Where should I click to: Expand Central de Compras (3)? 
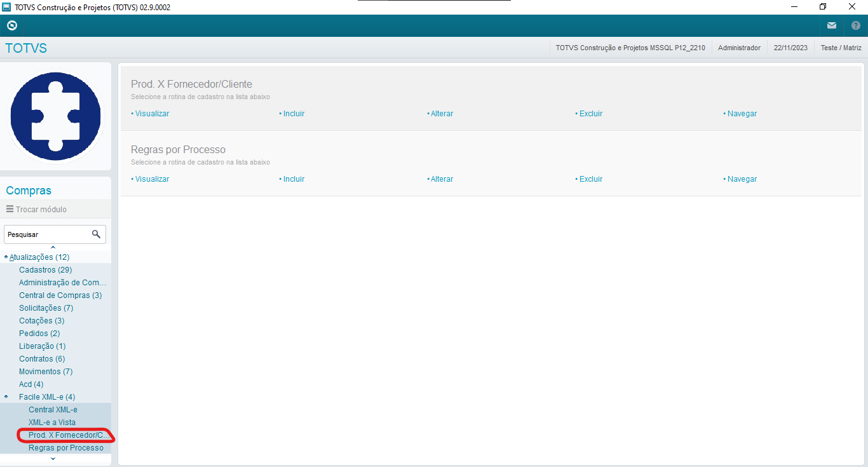60,295
